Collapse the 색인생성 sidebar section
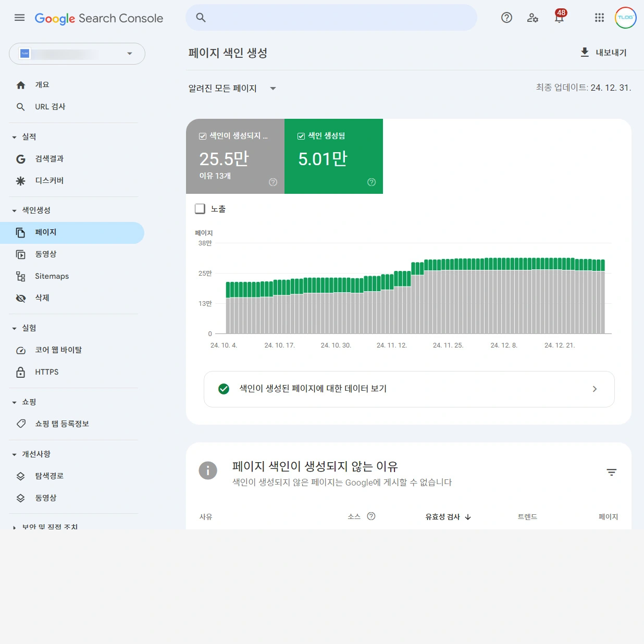 click(x=15, y=210)
